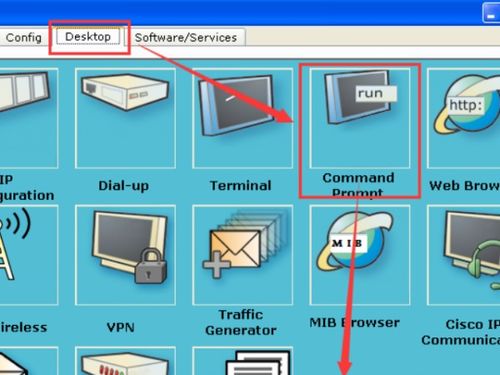Open the device icon below VPN
This screenshot has width=500, height=375.
[125, 361]
